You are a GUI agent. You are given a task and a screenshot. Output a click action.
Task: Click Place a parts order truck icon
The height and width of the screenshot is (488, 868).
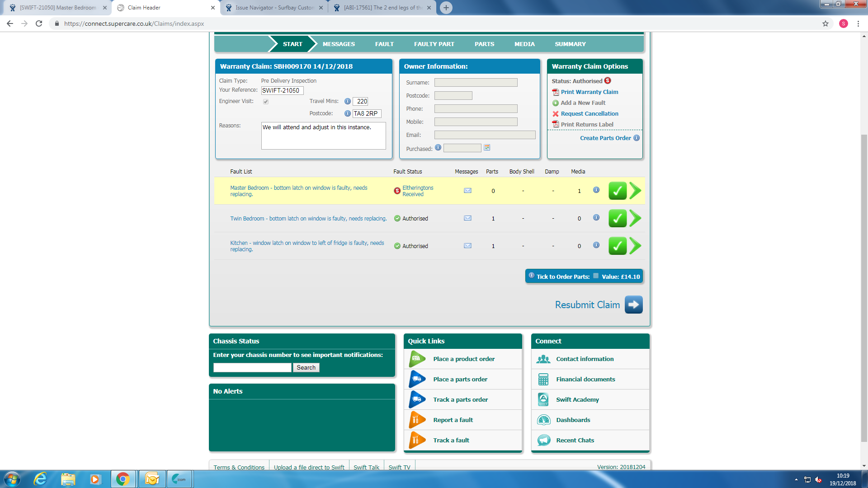click(x=417, y=379)
